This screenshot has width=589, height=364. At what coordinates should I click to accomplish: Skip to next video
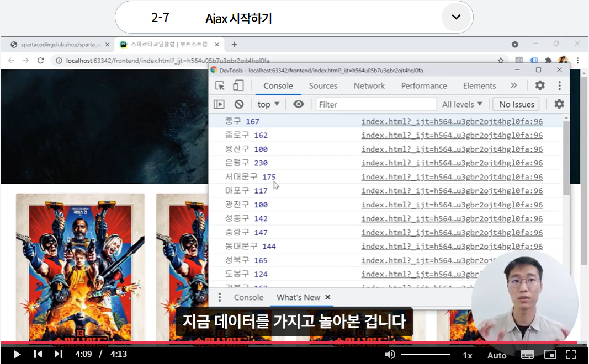click(58, 354)
